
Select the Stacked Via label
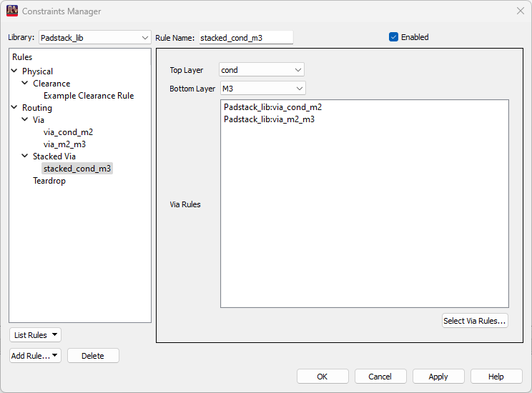coord(54,156)
